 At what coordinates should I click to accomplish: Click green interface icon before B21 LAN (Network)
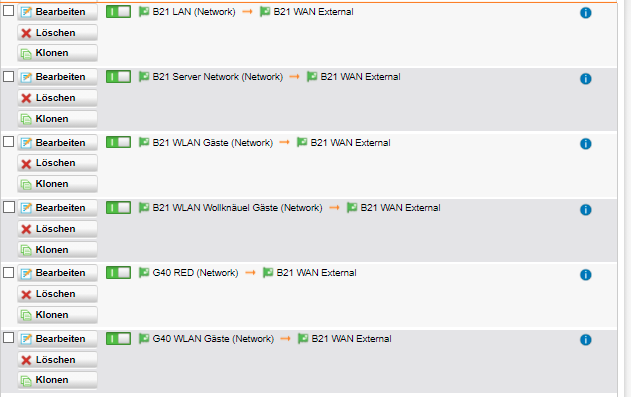click(144, 12)
